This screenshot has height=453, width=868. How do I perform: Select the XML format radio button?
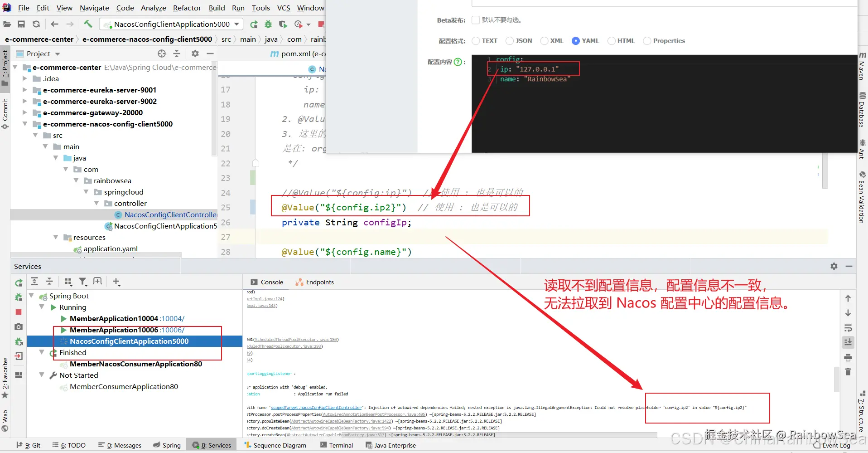tap(544, 41)
